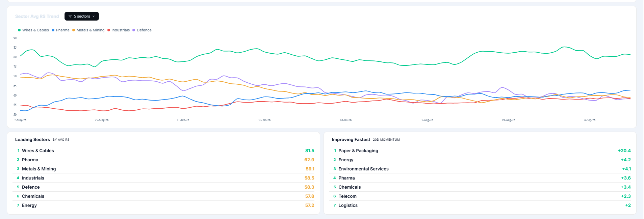Viewport: 644px width, 219px height.
Task: Click the +3.4 momentum value
Action: tap(626, 187)
